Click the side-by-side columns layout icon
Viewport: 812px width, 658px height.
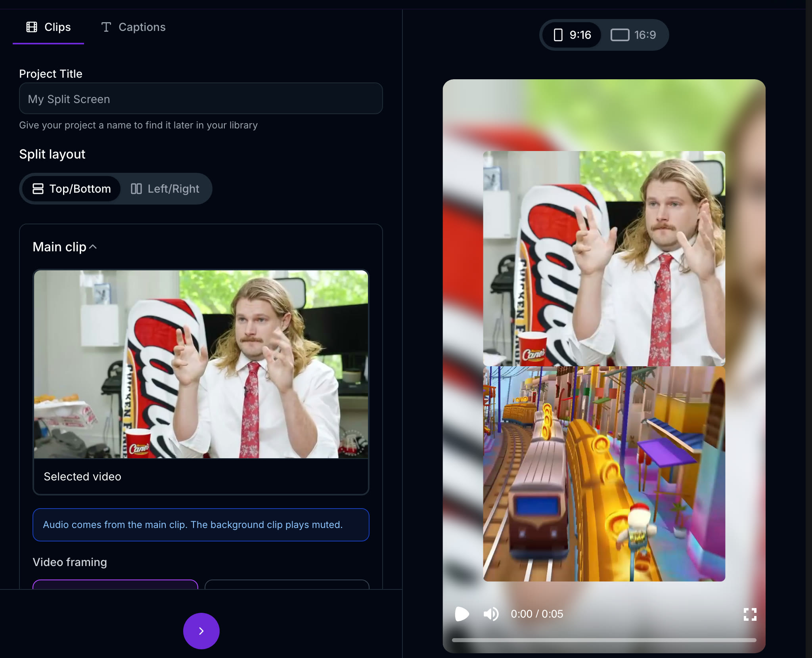coord(136,189)
